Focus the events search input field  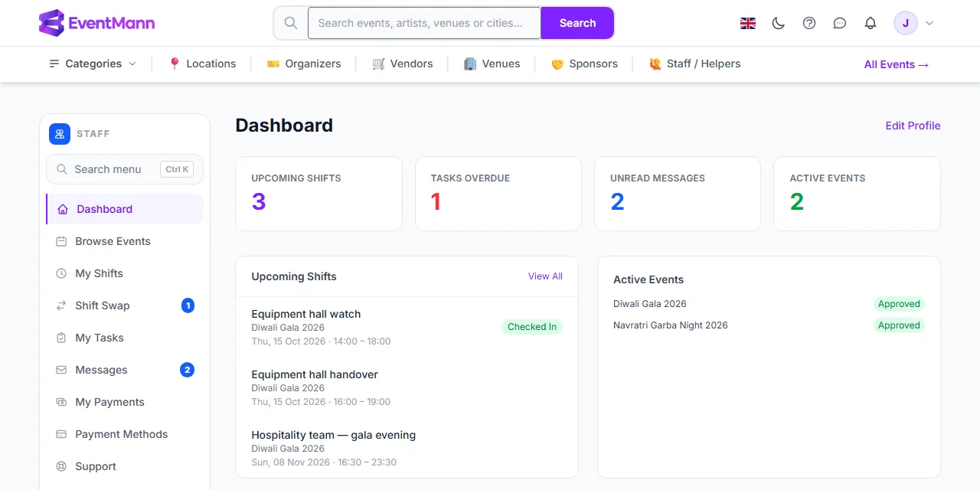coord(424,23)
